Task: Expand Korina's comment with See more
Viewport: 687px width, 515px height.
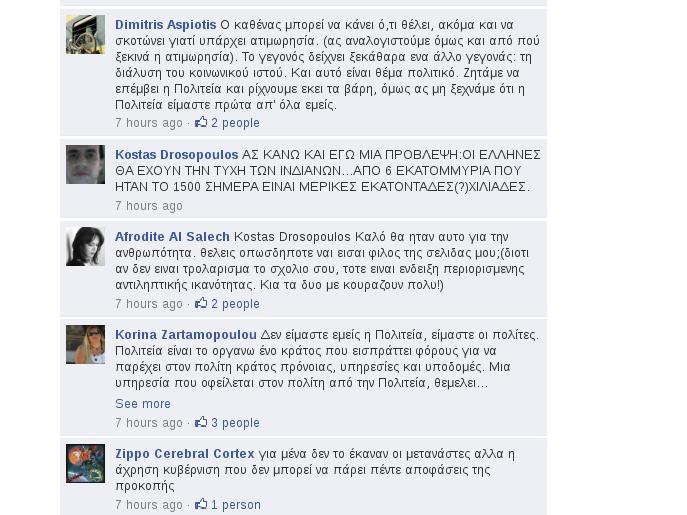Action: (x=143, y=404)
